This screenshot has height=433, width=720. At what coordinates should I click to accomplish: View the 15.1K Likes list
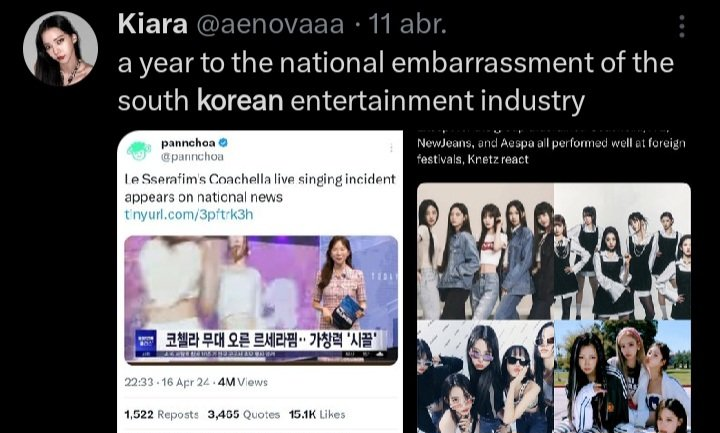(317, 414)
